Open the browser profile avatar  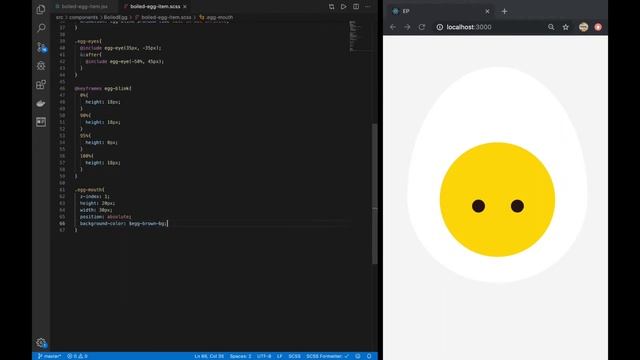pos(583,27)
